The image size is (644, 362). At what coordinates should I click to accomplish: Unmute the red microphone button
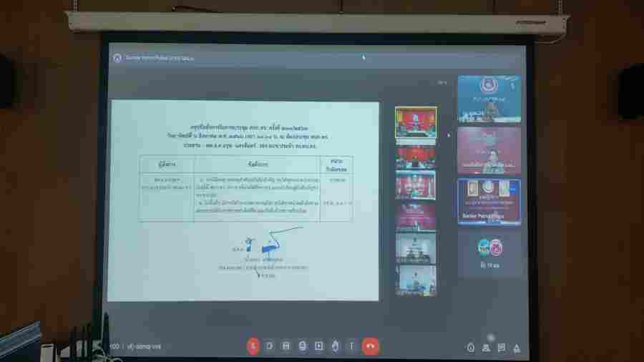click(253, 346)
